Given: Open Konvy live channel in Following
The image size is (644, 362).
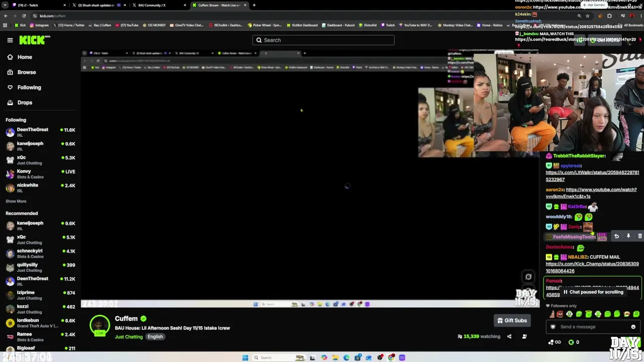Looking at the screenshot, I should click(40, 173).
